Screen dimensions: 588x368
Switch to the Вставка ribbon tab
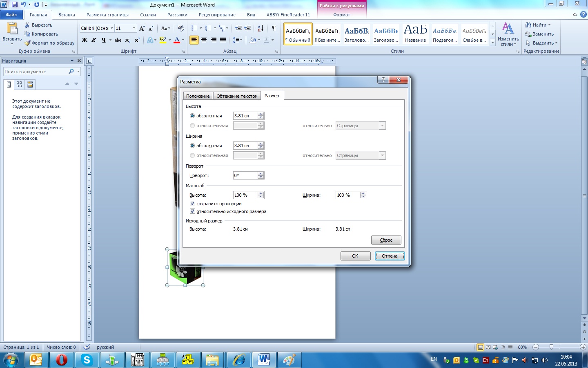coord(67,15)
